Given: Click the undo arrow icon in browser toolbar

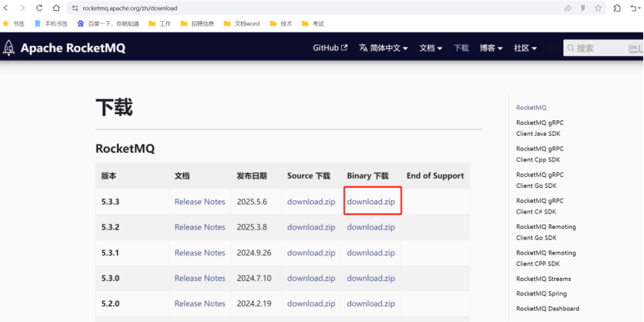Looking at the screenshot, I should (634, 9).
